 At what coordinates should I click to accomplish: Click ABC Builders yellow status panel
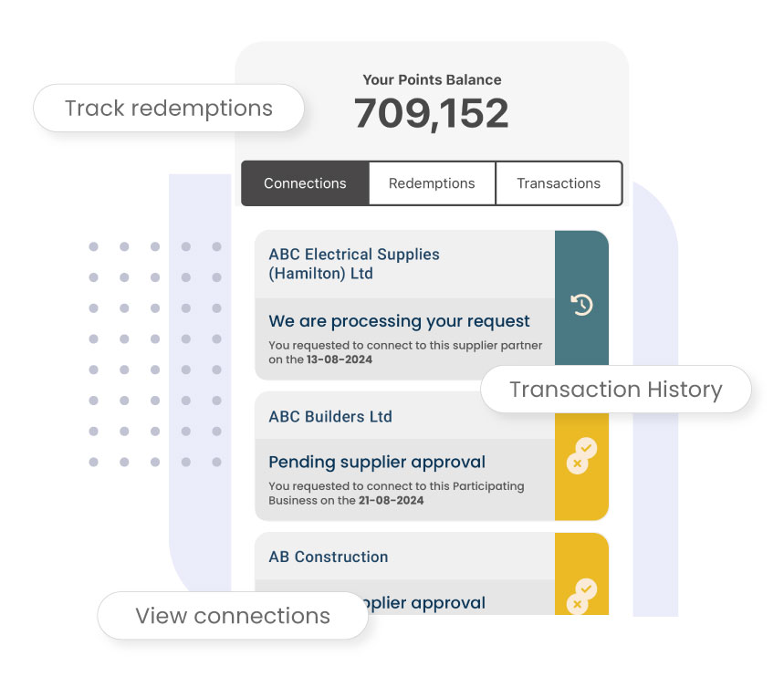[581, 466]
